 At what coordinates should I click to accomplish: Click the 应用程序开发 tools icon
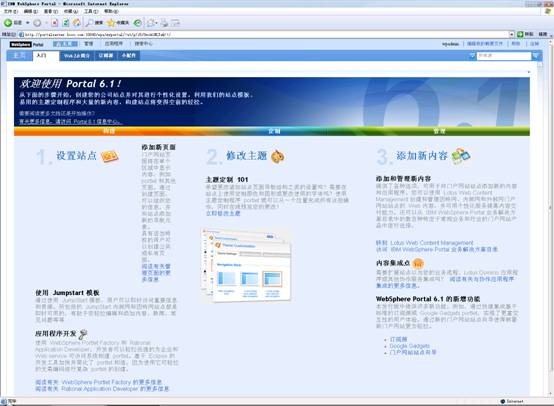(x=83, y=334)
